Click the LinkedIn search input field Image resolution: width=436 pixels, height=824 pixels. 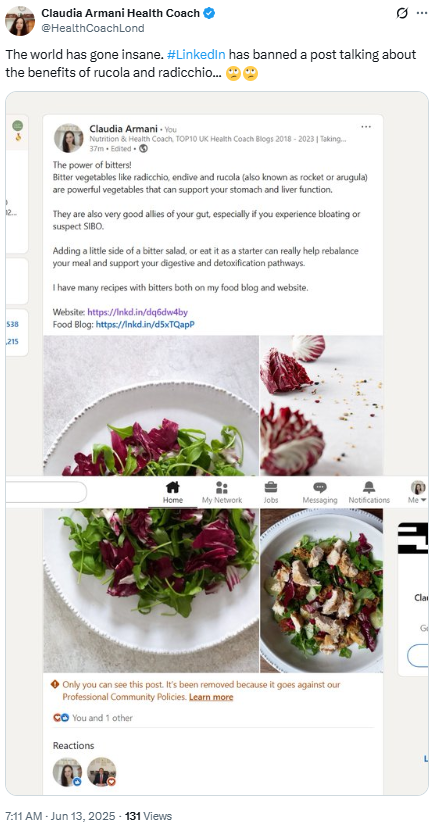(x=46, y=492)
